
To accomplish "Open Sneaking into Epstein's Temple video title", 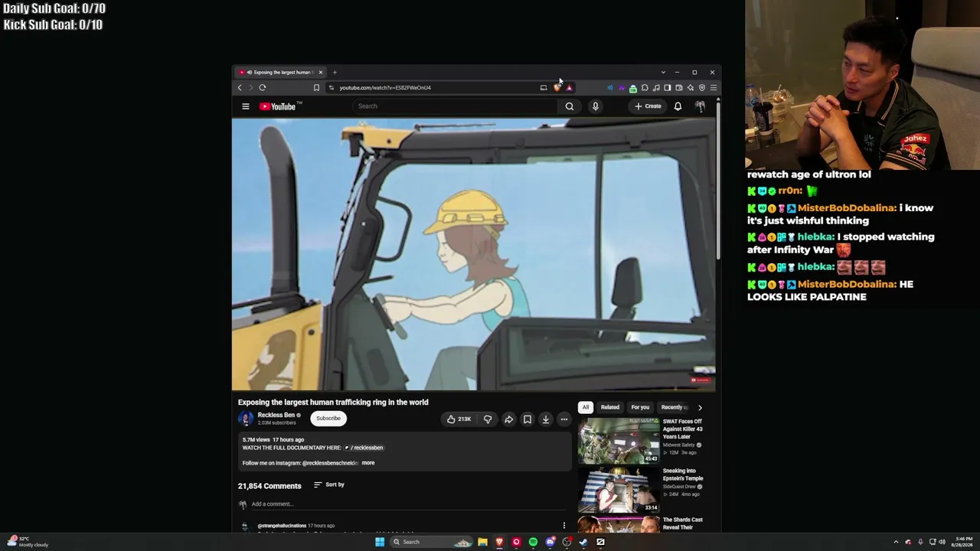I will tap(683, 474).
